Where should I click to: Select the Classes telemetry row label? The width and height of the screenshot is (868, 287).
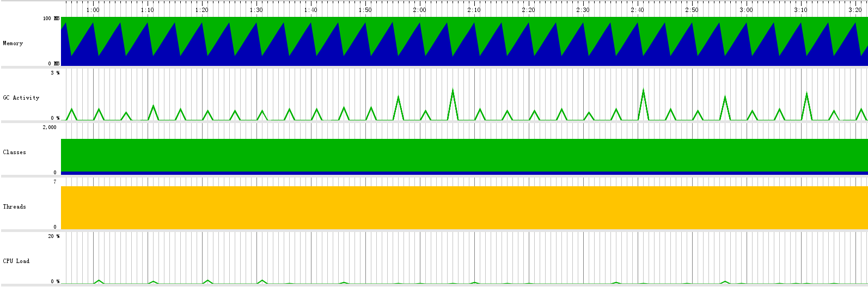[14, 152]
